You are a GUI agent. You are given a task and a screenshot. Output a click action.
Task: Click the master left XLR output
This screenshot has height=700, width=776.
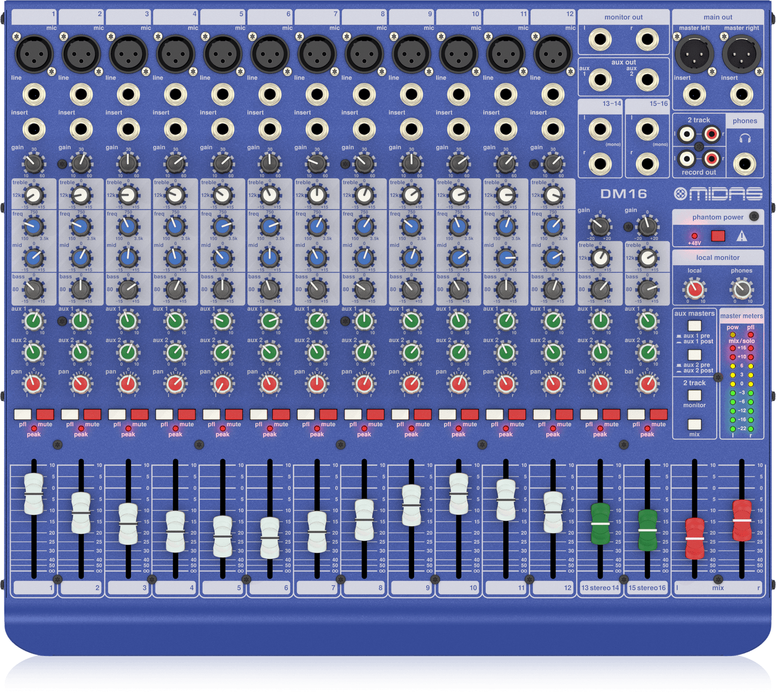pos(694,54)
